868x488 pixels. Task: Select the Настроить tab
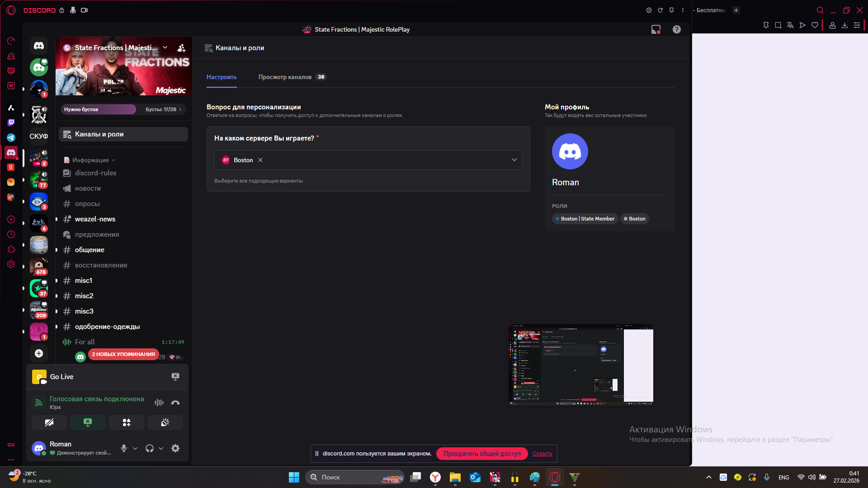222,77
